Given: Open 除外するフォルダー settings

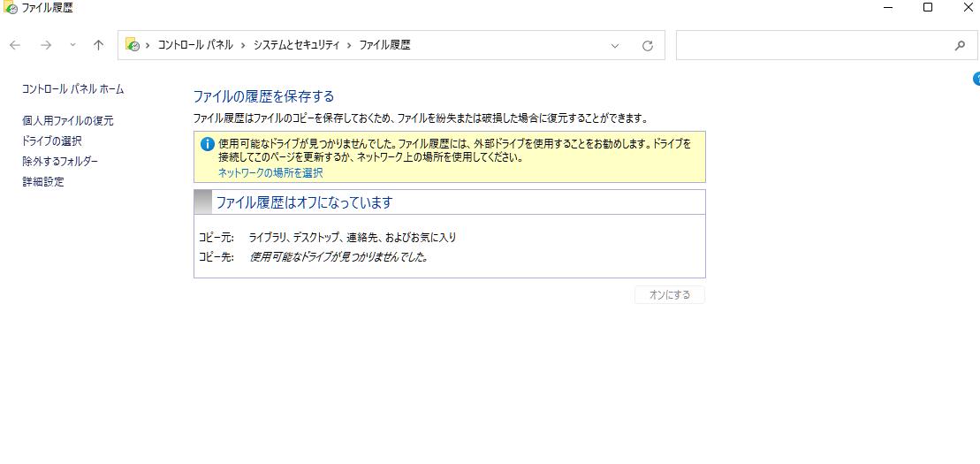Looking at the screenshot, I should [60, 162].
